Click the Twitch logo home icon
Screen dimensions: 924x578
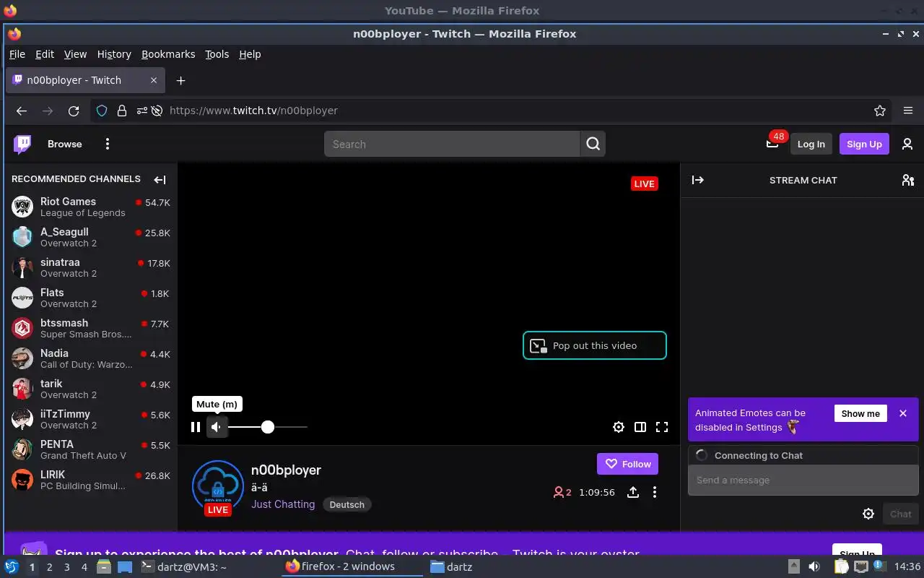(x=22, y=144)
